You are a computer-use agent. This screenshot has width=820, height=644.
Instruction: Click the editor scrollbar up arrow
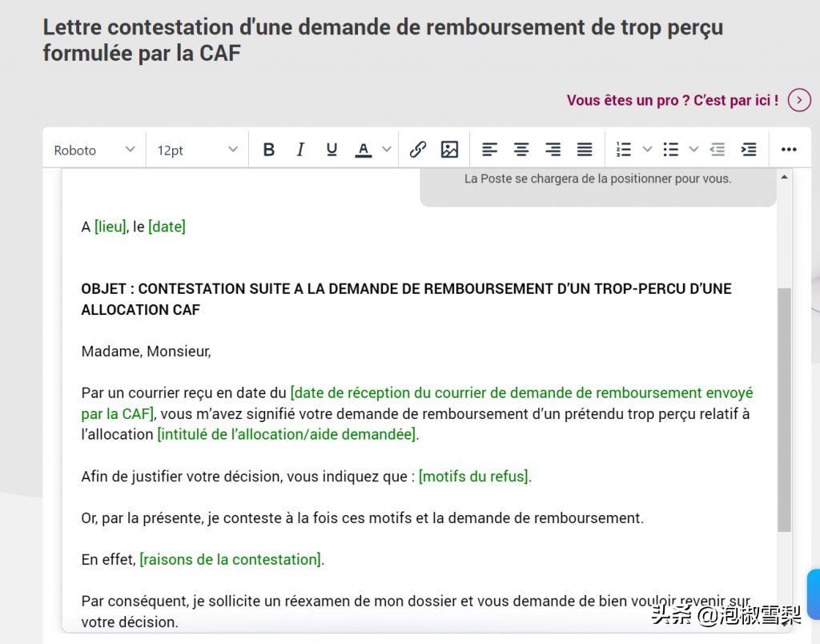784,177
